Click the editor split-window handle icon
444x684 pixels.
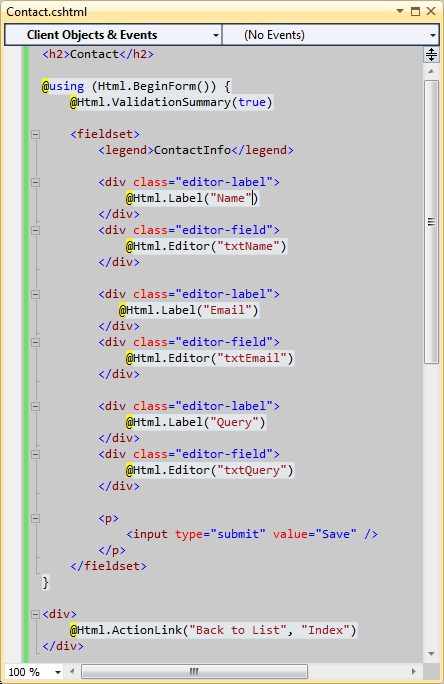coord(431,55)
